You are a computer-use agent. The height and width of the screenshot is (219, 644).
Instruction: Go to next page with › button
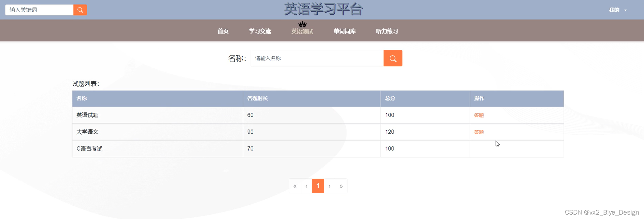329,186
